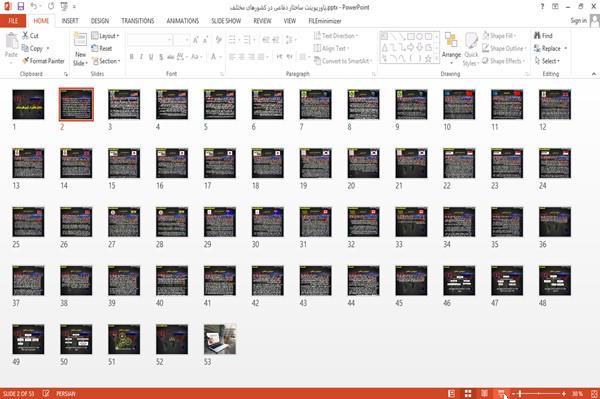This screenshot has height=399, width=600.
Task: Select the Format Painter tool
Action: click(43, 61)
